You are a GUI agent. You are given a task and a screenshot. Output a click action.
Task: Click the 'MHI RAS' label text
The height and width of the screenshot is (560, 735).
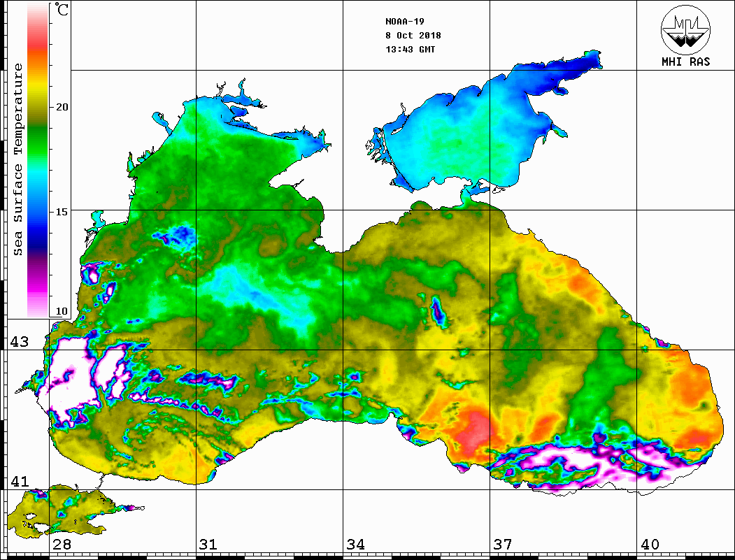tap(686, 62)
